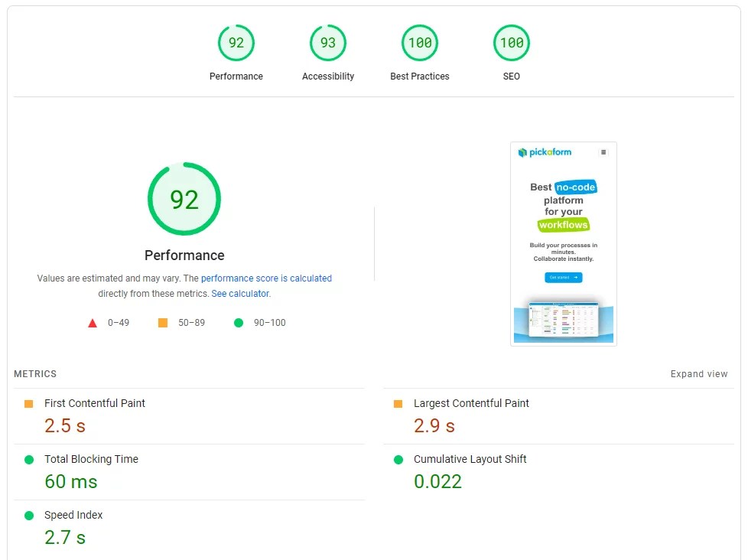Click the large Performance gauge showing 92
Image resolution: width=748 pixels, height=560 pixels.
pos(184,199)
